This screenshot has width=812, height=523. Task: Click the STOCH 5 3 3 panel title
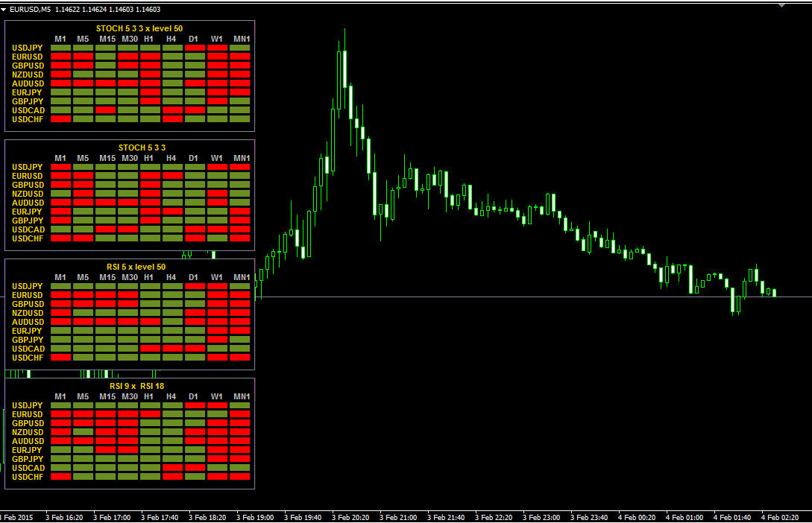(142, 148)
